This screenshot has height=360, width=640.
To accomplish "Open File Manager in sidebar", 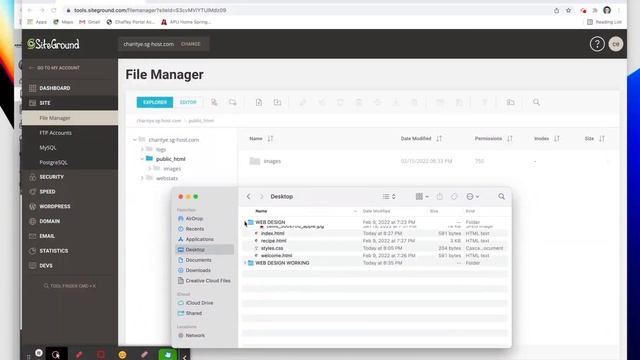I will click(70, 118).
